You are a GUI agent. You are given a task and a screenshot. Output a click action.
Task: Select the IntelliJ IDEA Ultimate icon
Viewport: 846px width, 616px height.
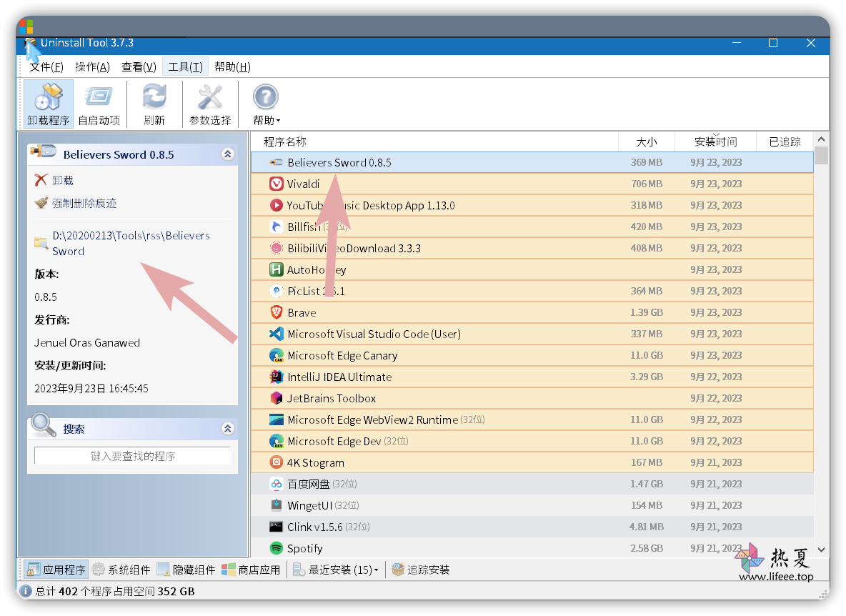[x=277, y=377]
